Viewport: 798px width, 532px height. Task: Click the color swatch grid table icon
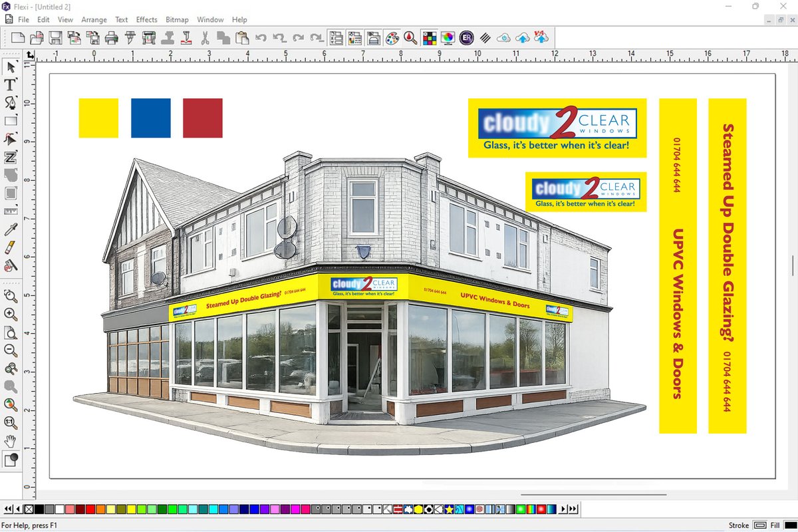[x=430, y=37]
